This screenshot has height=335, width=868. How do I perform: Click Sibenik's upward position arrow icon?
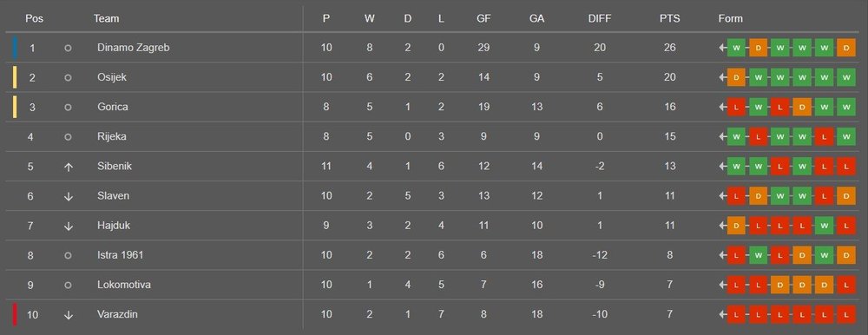(68, 166)
